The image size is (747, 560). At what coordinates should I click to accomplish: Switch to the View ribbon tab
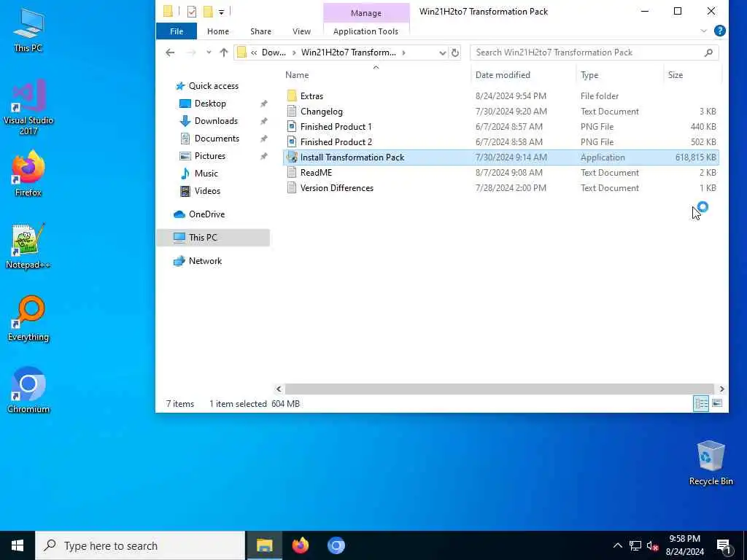pyautogui.click(x=301, y=31)
